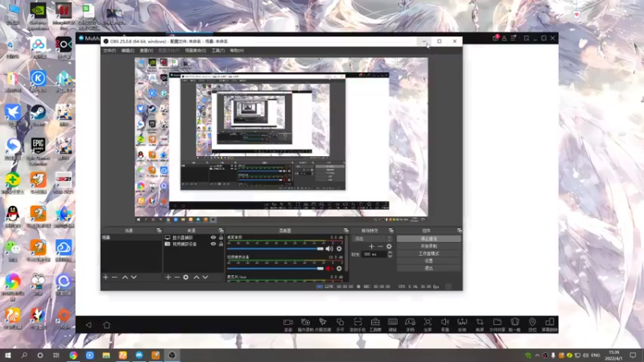Remove transition with minus icon

(x=380, y=247)
